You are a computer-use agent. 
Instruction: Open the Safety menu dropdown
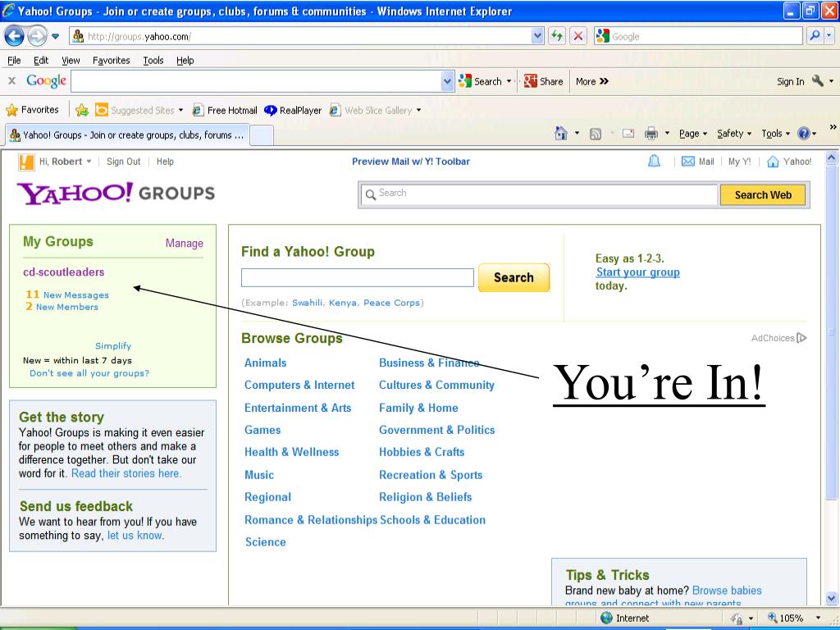click(x=734, y=134)
